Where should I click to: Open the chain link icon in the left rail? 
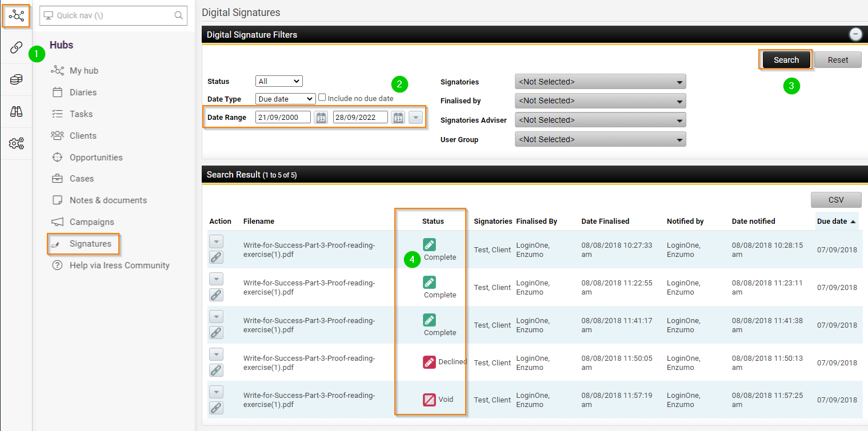pyautogui.click(x=16, y=47)
